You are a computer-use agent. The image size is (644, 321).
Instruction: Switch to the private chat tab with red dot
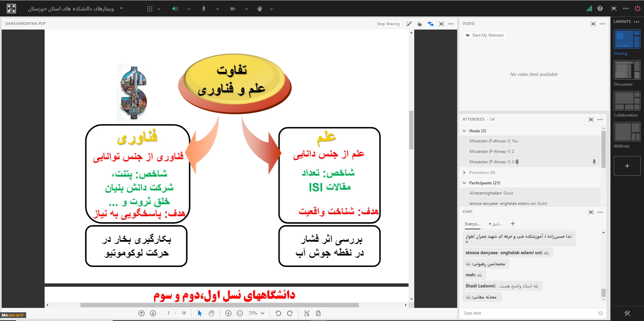point(495,224)
